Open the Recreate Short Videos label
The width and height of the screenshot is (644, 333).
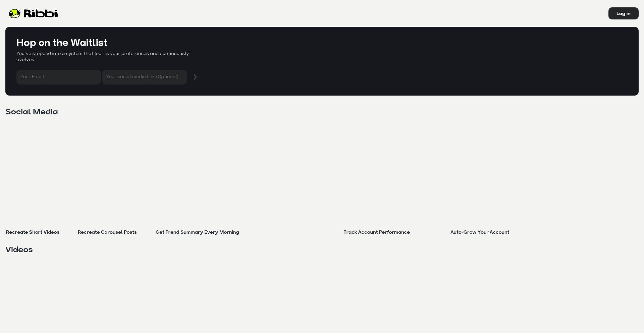pyautogui.click(x=33, y=232)
